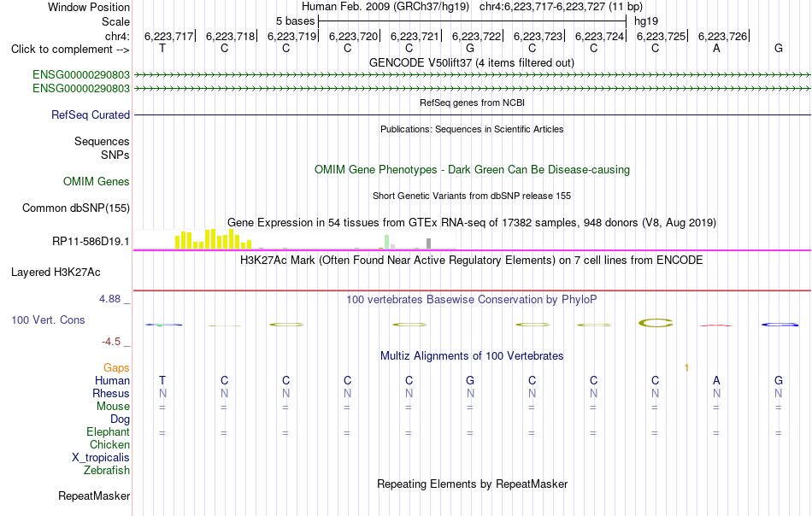Click the X_tropicalis species label
Screen dimensions: 812x516
coord(101,458)
